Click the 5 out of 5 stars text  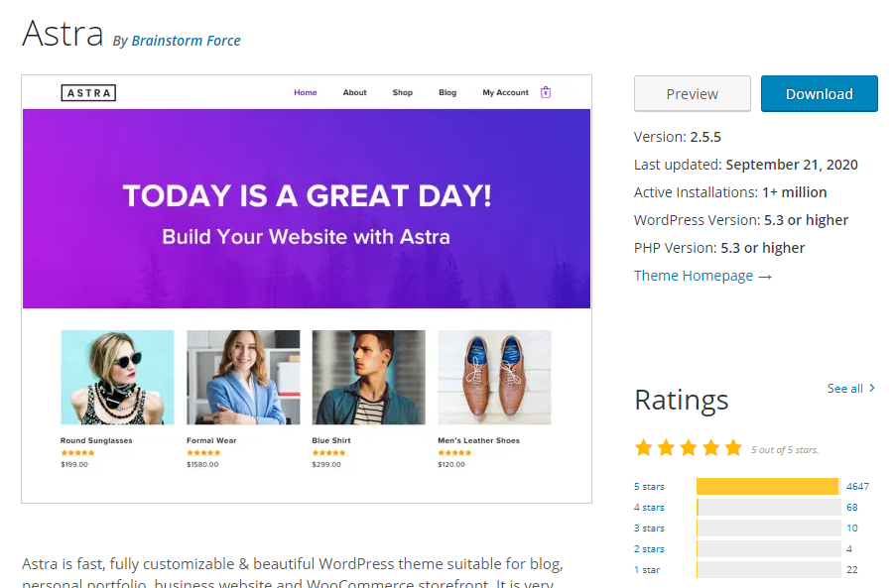784,450
